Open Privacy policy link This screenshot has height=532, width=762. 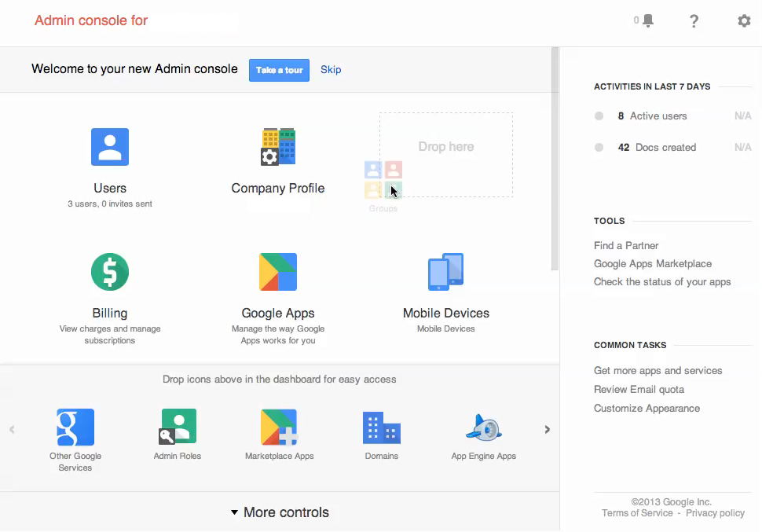(715, 513)
